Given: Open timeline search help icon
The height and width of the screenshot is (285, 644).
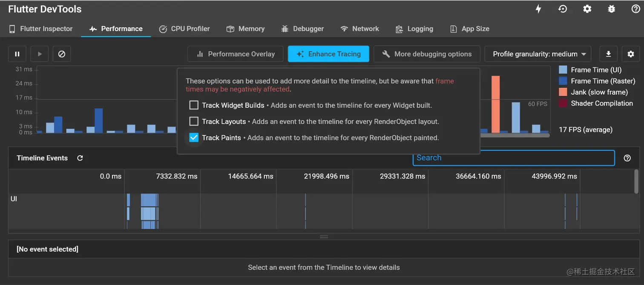Looking at the screenshot, I should pos(627,158).
